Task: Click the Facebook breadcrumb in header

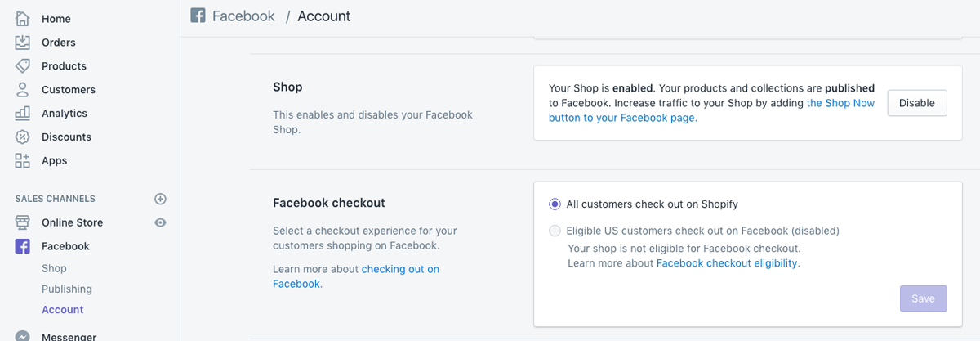Action: click(x=243, y=16)
